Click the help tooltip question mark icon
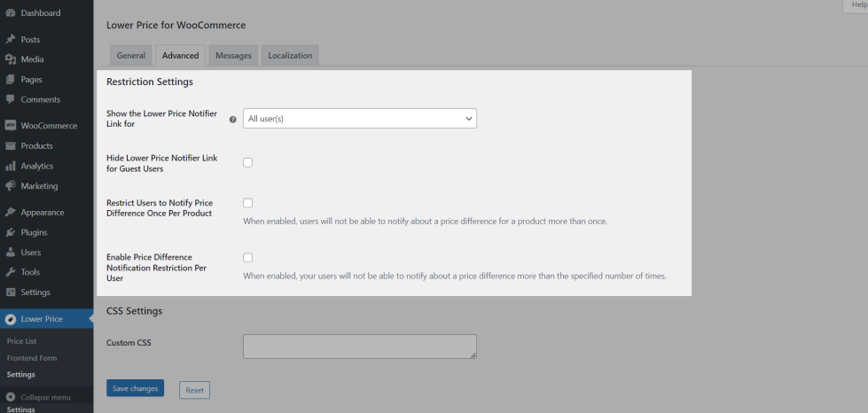 (233, 119)
